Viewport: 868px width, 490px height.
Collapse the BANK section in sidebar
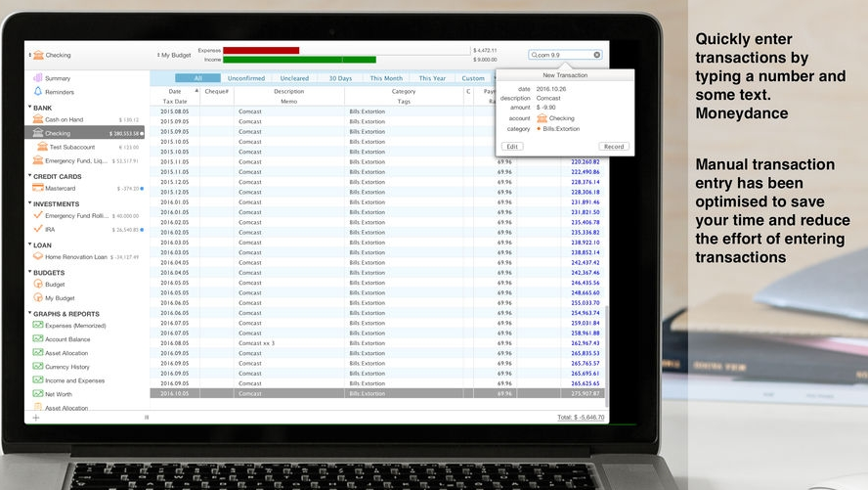click(x=28, y=108)
